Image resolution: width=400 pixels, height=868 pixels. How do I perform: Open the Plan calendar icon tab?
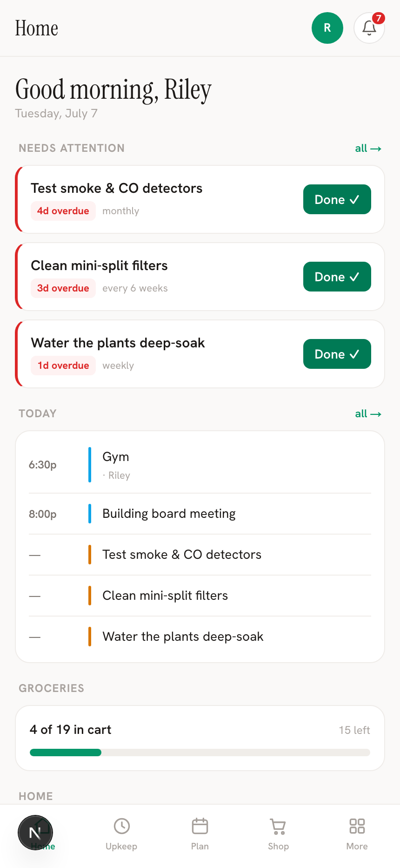pos(200,834)
